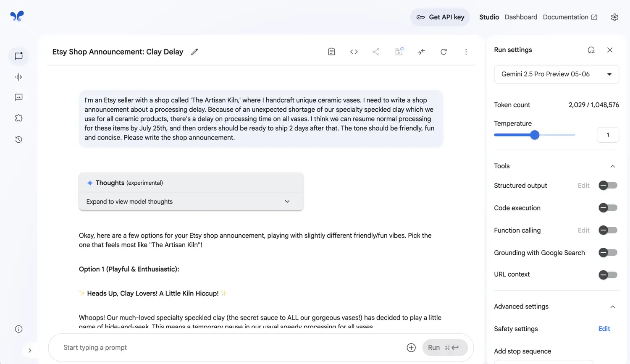Viewport: 630px width, 364px height.
Task: Open system instructions clipboard icon
Action: 331,52
